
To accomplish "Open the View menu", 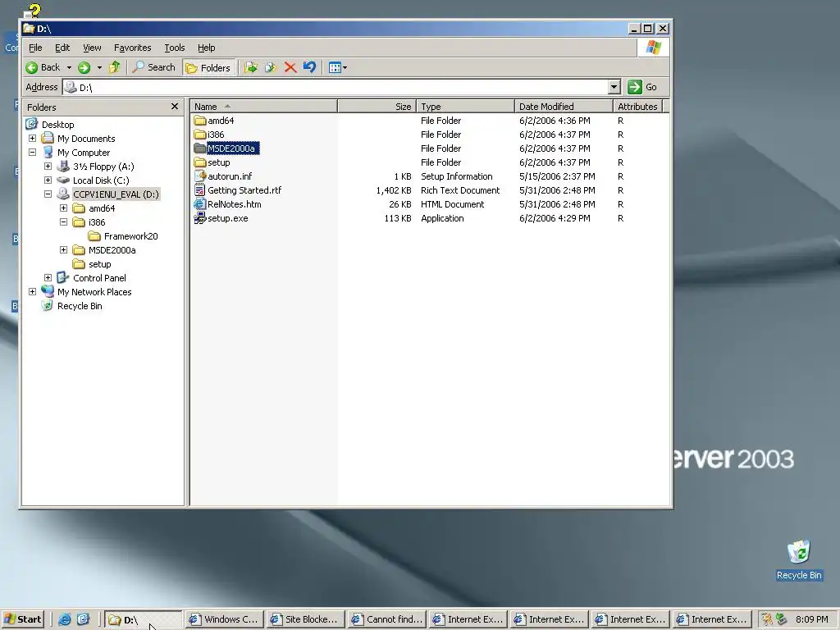I will pos(92,48).
